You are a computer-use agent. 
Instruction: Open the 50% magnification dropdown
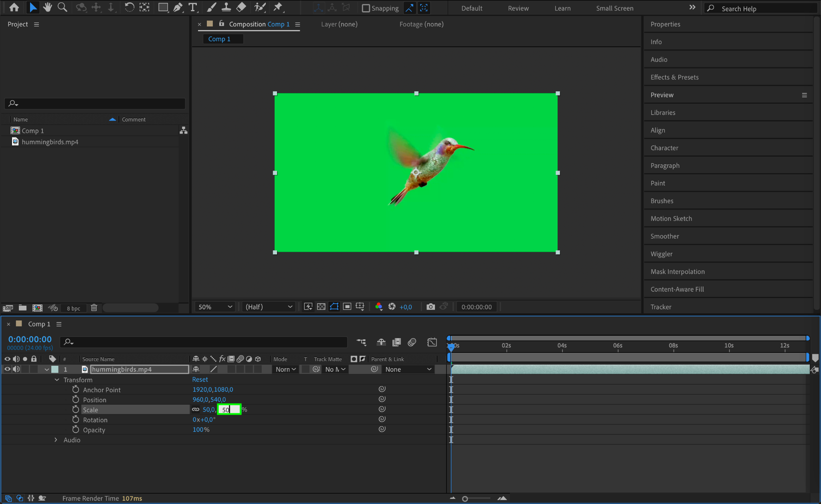215,306
